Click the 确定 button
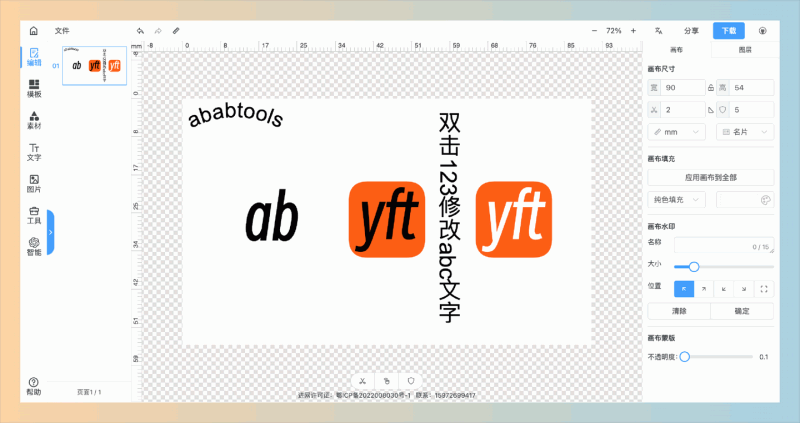The height and width of the screenshot is (423, 800). point(742,311)
